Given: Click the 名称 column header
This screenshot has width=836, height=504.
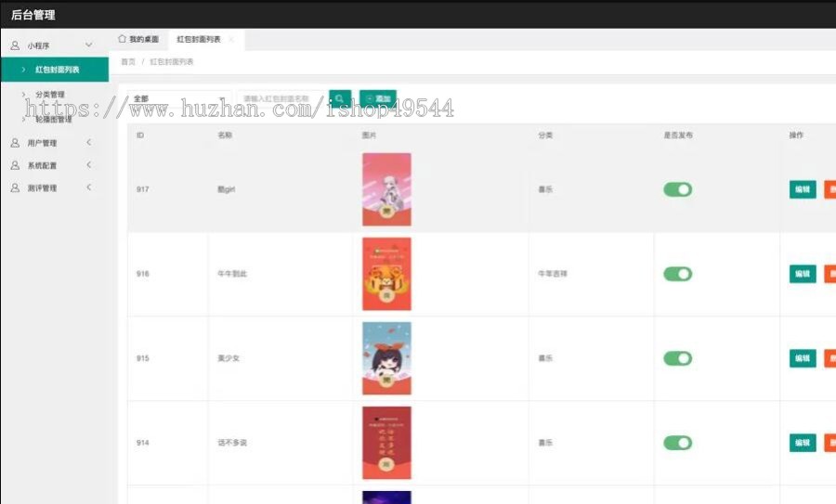Looking at the screenshot, I should (225, 136).
